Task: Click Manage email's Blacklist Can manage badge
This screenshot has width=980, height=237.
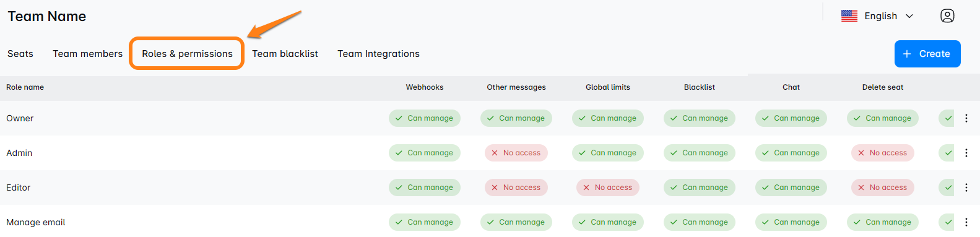Action: [x=700, y=222]
